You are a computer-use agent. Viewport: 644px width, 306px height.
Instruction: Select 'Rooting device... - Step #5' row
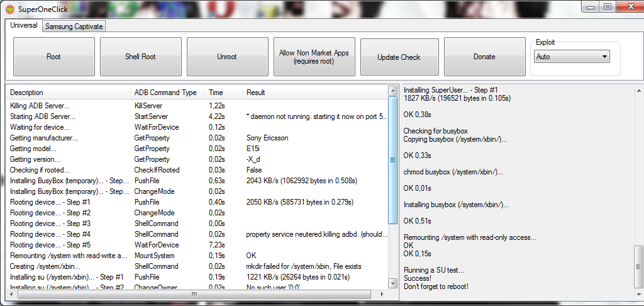pyautogui.click(x=197, y=245)
